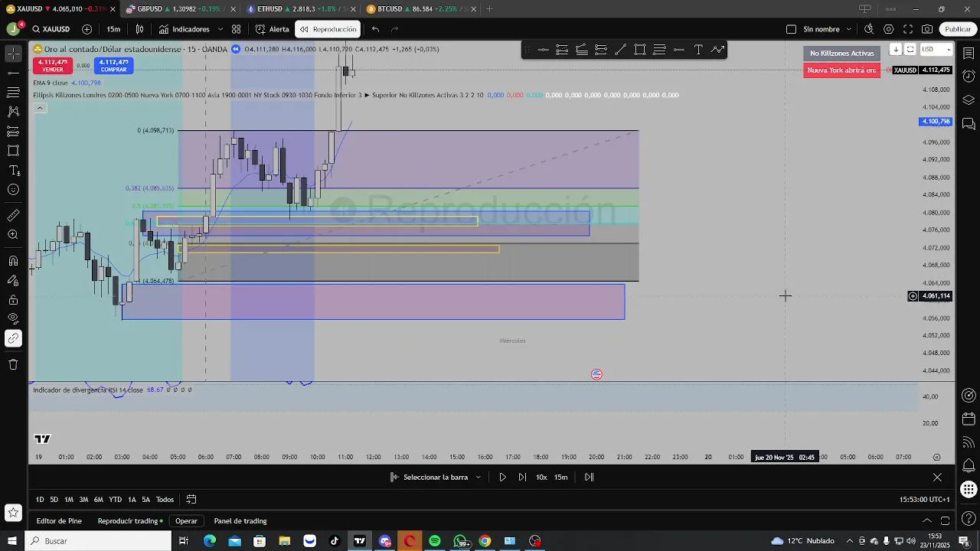
Task: Open the text tool in left sidebar
Action: point(13,170)
